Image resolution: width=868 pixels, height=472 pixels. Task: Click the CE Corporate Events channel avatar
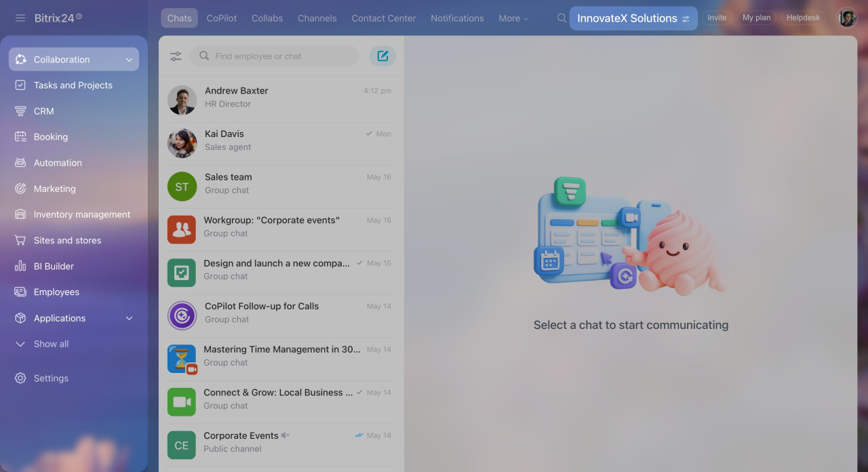pyautogui.click(x=182, y=445)
